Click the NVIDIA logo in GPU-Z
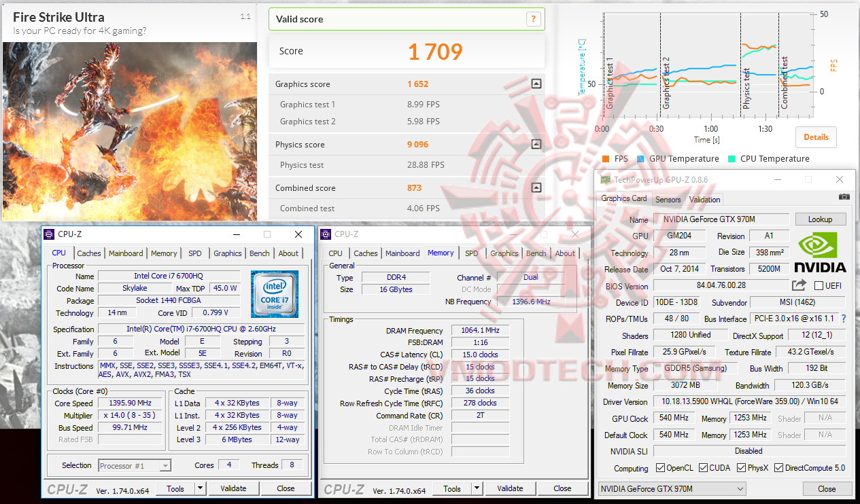This screenshot has width=860, height=504. click(x=820, y=253)
